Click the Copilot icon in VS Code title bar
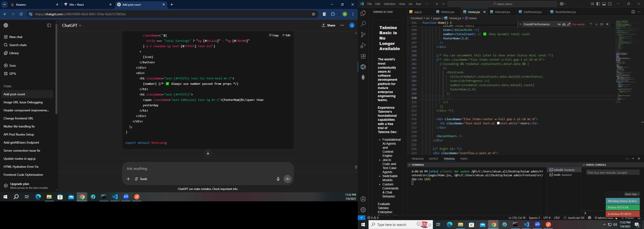The width and height of the screenshot is (644, 229). tap(562, 4)
